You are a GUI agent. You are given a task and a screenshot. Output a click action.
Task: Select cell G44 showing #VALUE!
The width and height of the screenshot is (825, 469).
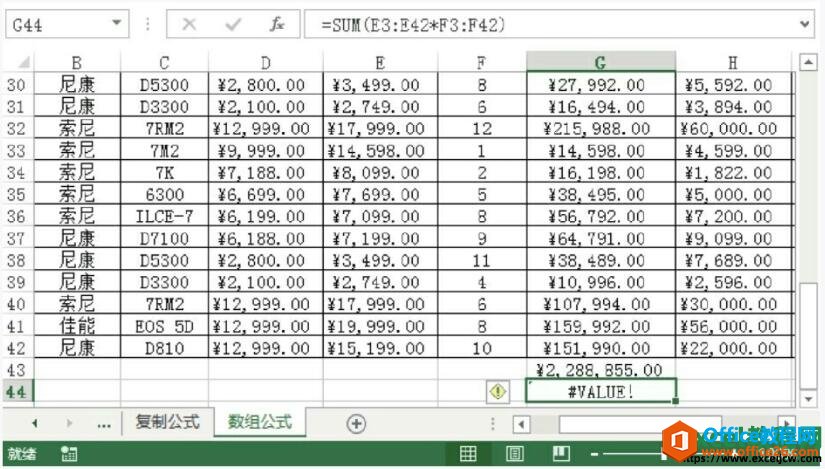point(600,392)
